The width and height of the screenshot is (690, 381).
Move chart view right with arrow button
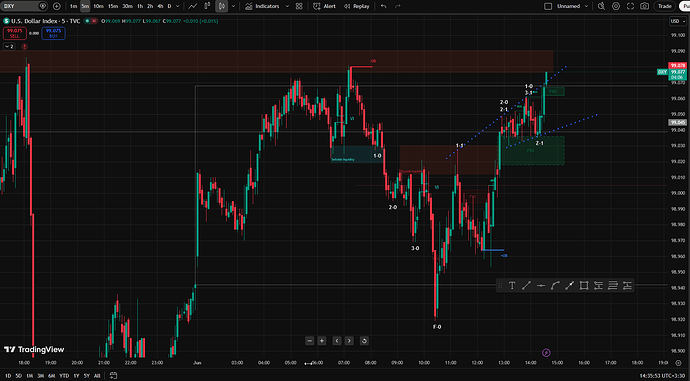click(x=349, y=341)
